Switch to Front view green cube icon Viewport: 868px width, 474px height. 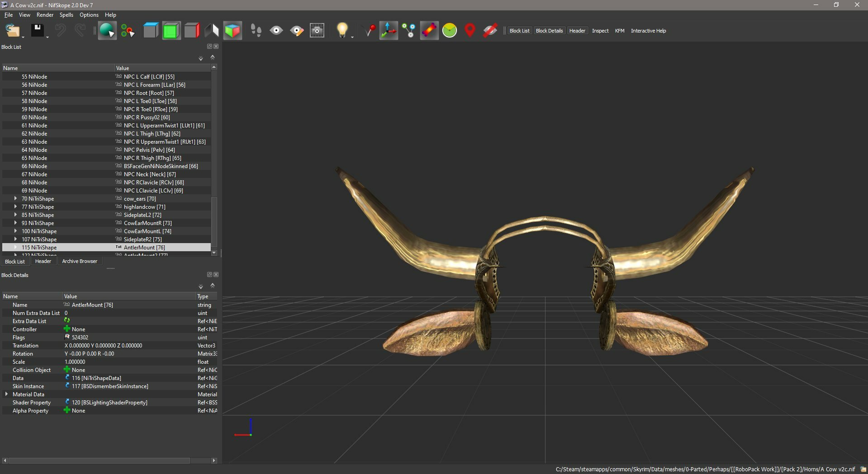click(x=171, y=31)
